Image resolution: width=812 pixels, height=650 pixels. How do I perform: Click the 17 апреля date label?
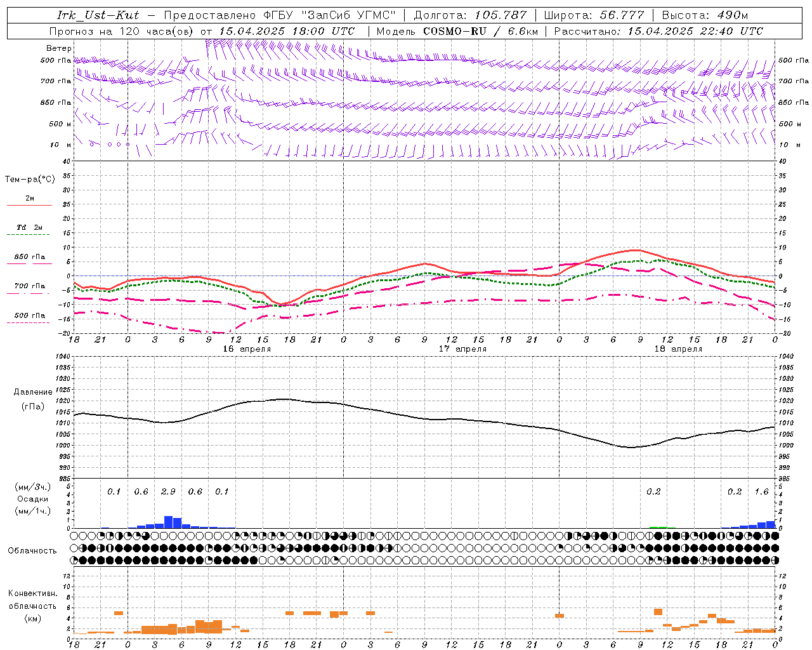(462, 349)
